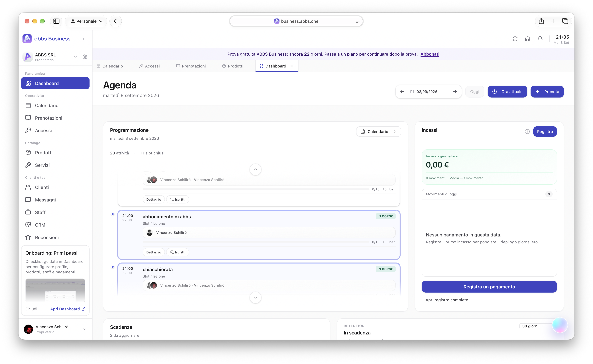593x364 pixels.
Task: Click the Prenota button
Action: 547,92
